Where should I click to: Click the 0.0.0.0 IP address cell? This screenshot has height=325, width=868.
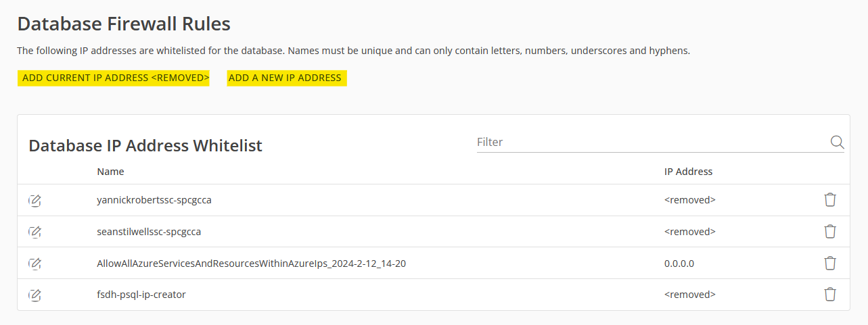click(x=679, y=264)
